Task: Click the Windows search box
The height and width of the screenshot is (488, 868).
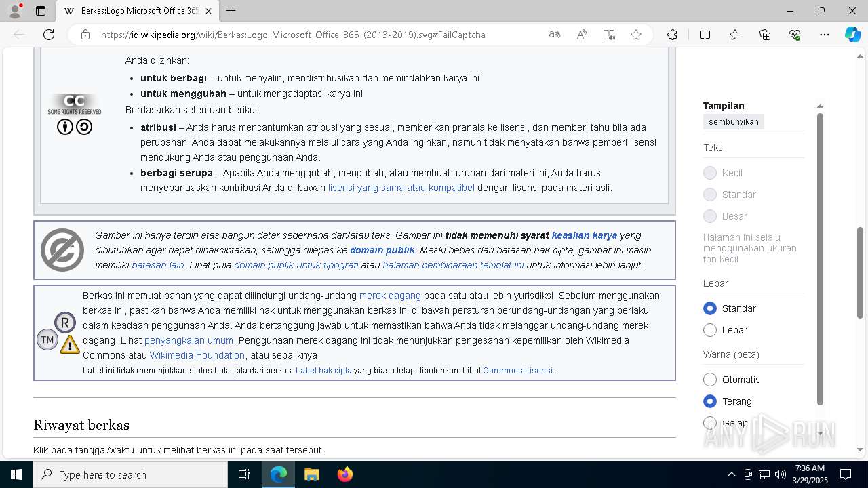Action: 130,474
